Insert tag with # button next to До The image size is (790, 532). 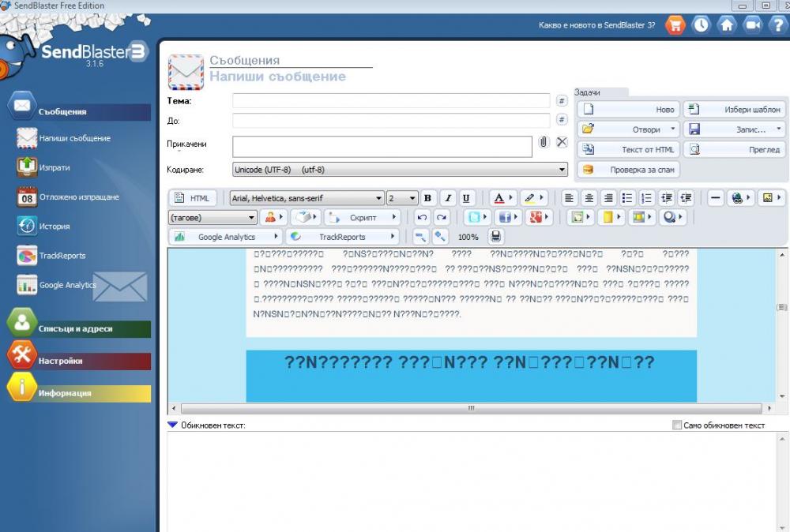(561, 120)
